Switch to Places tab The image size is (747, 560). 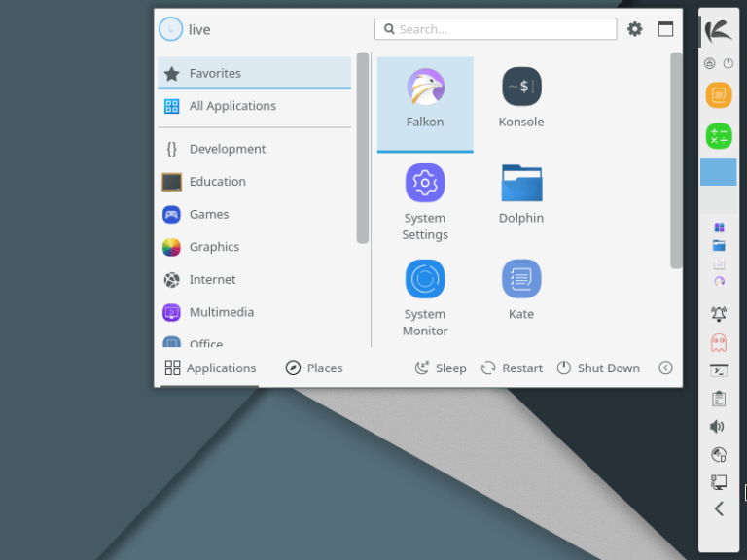point(314,367)
